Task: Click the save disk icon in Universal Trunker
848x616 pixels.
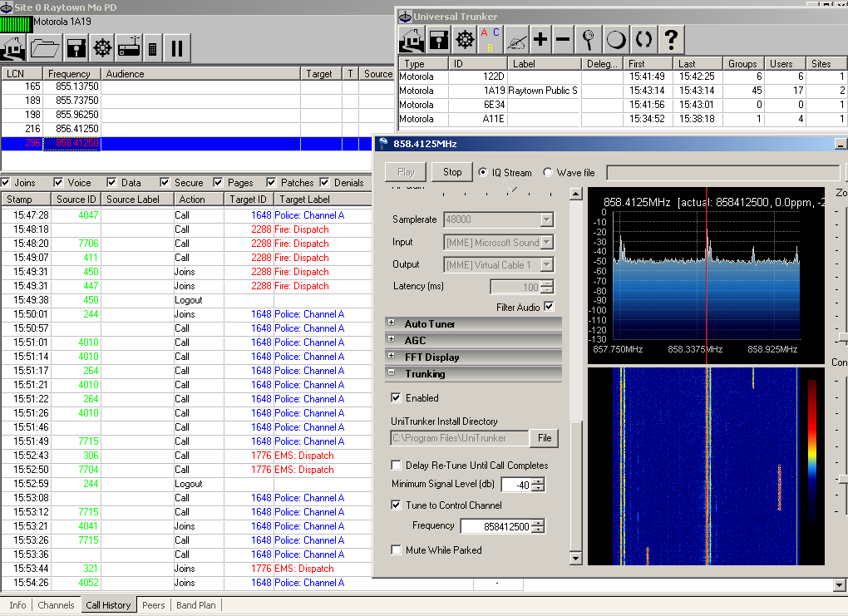Action: point(439,39)
